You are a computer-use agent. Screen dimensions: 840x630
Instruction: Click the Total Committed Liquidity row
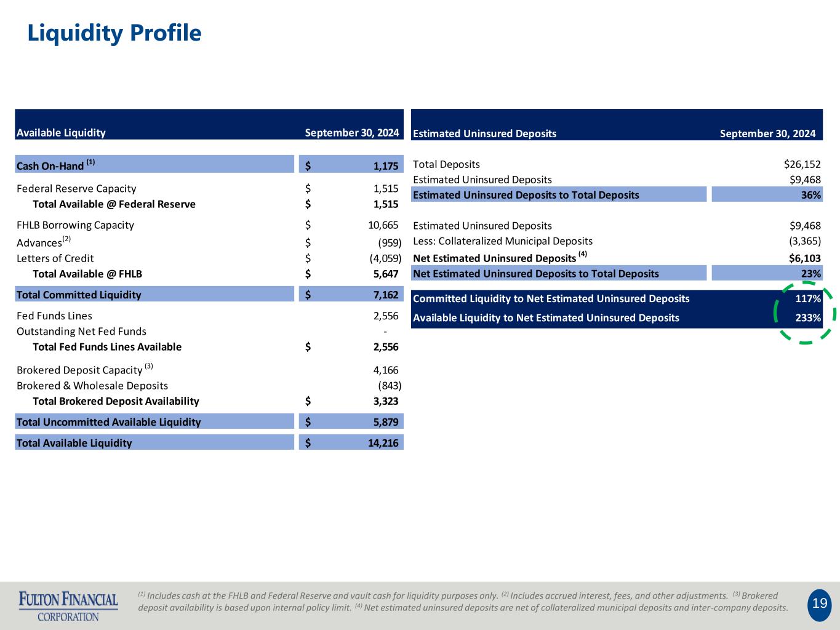point(79,295)
